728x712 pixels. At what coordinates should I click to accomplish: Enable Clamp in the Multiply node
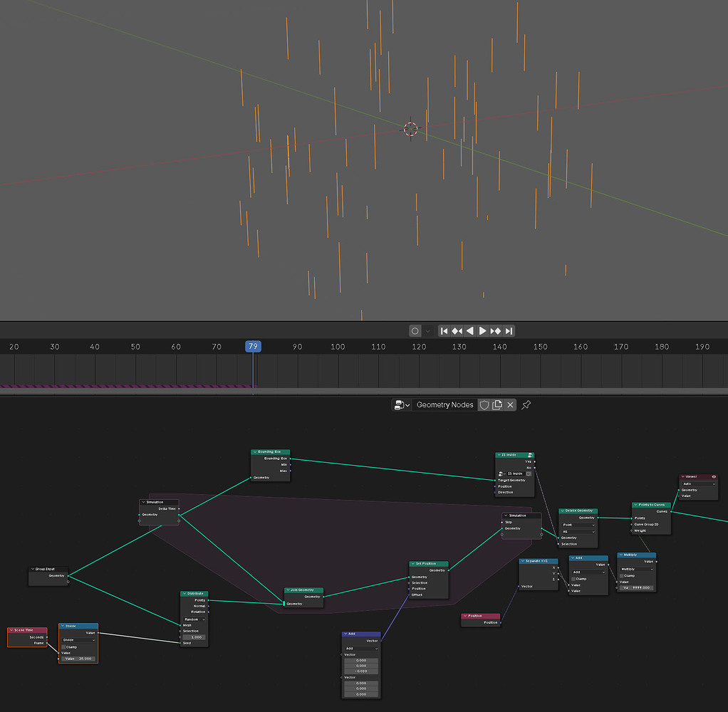pos(622,575)
